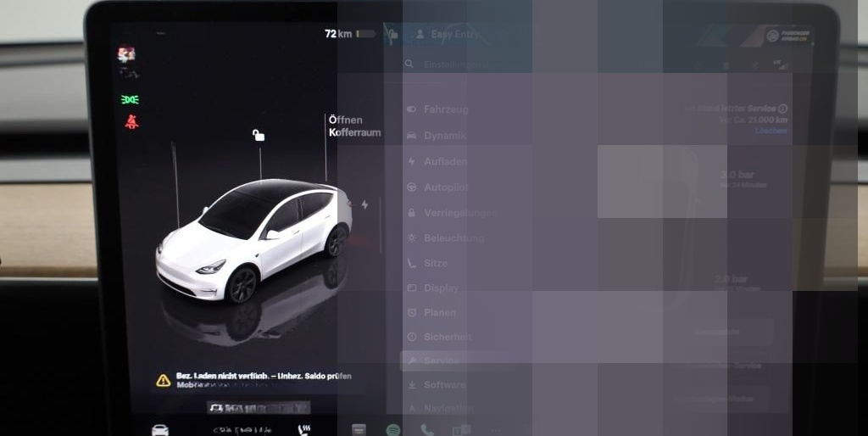Open the Easy Entry driver profile
This screenshot has height=436, width=868.
[448, 34]
